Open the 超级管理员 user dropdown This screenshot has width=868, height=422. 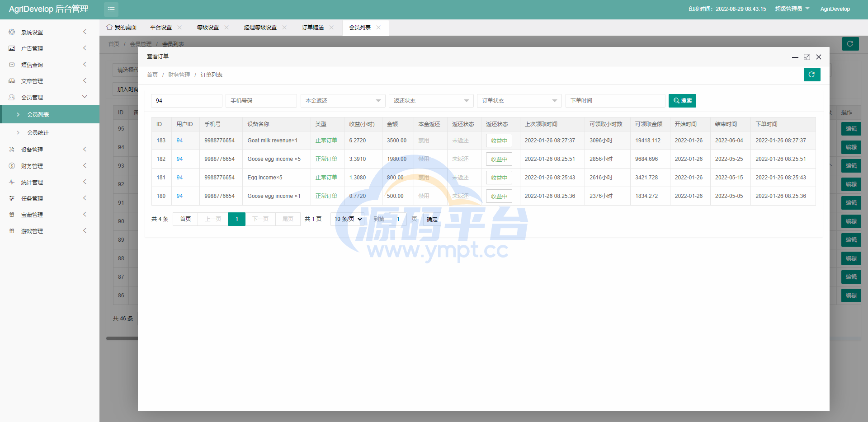793,9
